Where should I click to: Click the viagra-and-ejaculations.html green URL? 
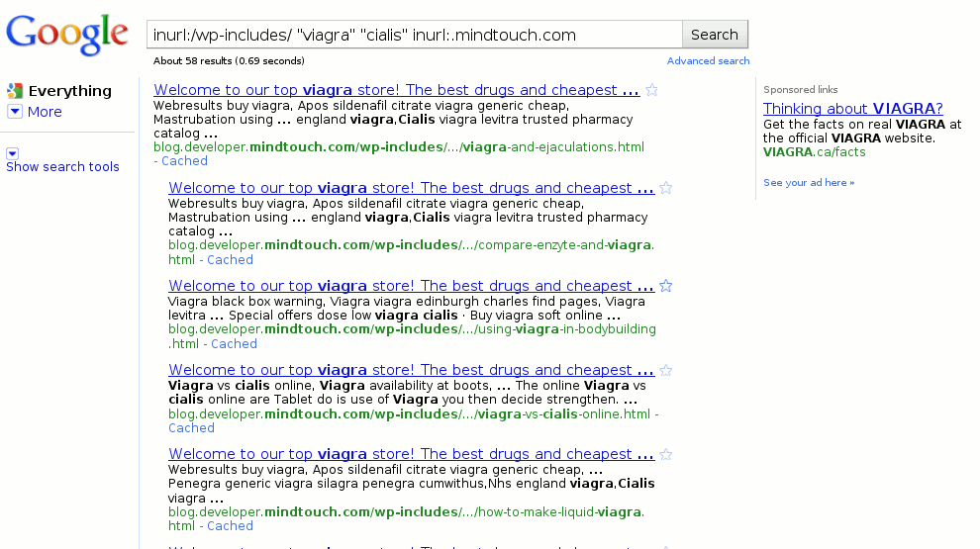tap(399, 147)
